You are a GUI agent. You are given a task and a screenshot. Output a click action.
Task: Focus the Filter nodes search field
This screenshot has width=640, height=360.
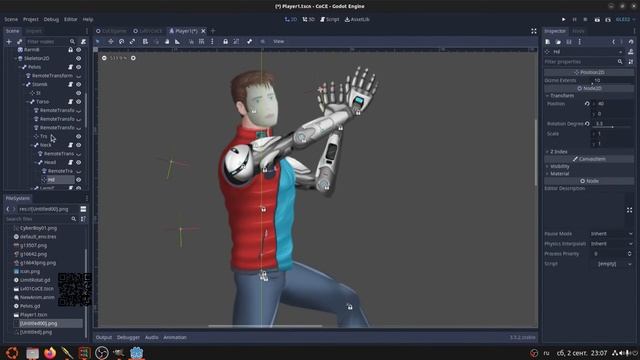coord(51,42)
